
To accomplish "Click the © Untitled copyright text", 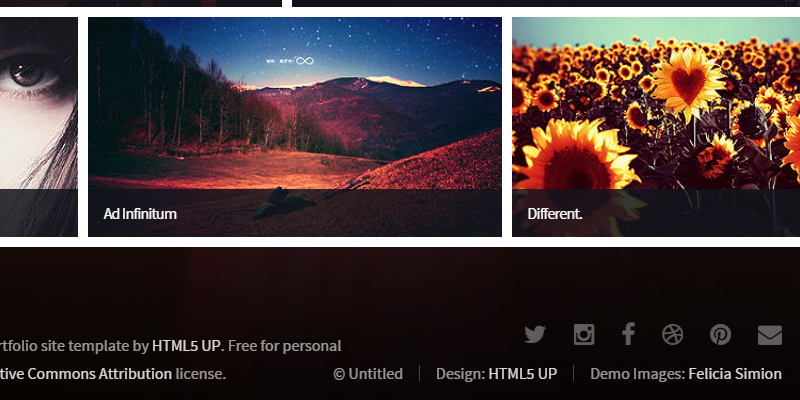I will coord(368,374).
